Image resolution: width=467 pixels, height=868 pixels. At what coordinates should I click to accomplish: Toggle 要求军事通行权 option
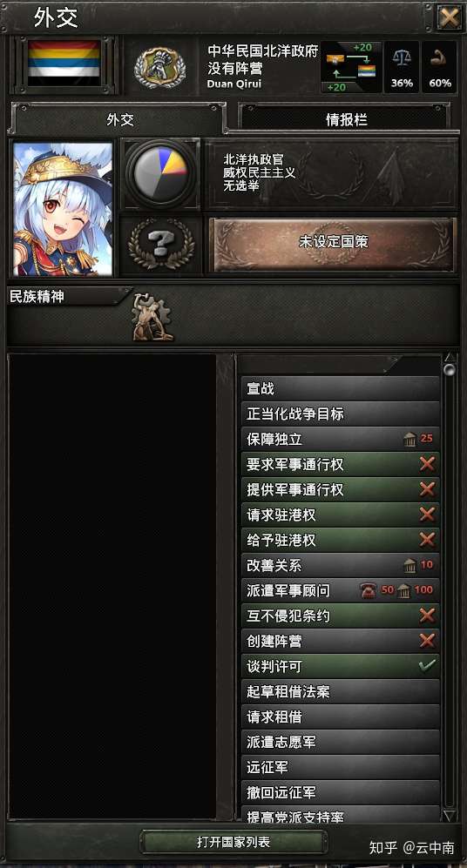(341, 464)
